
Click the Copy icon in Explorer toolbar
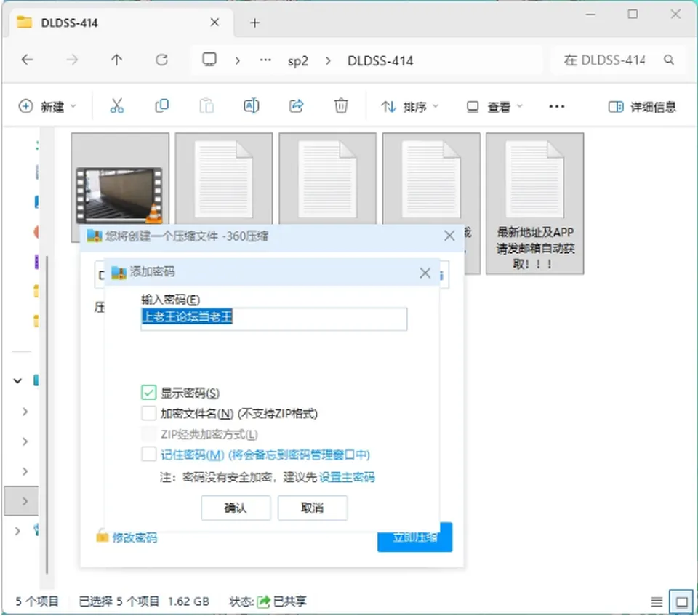pos(161,106)
